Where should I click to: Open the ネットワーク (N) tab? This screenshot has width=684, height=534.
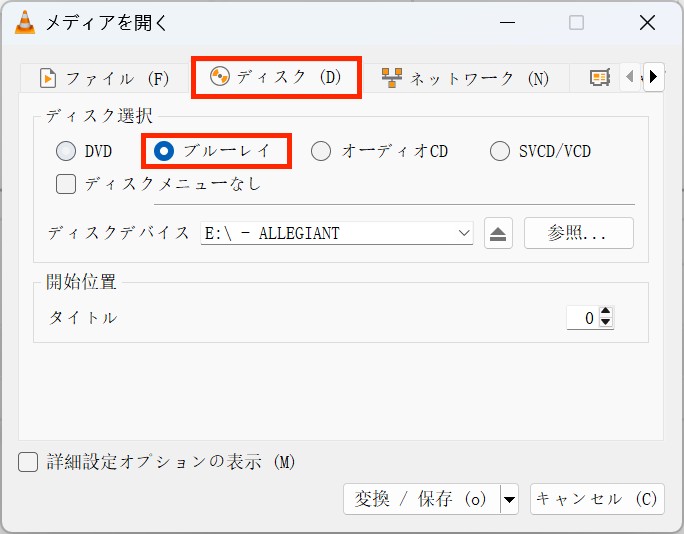tap(465, 79)
